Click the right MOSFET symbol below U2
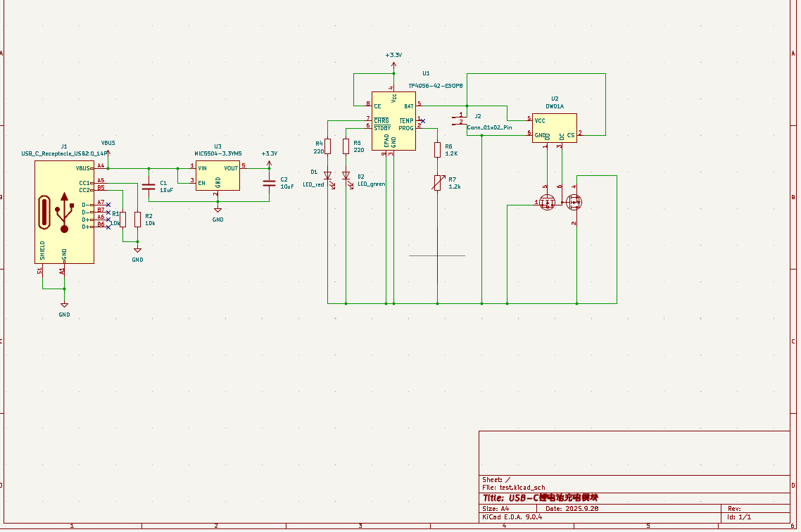801x532 pixels. click(574, 203)
